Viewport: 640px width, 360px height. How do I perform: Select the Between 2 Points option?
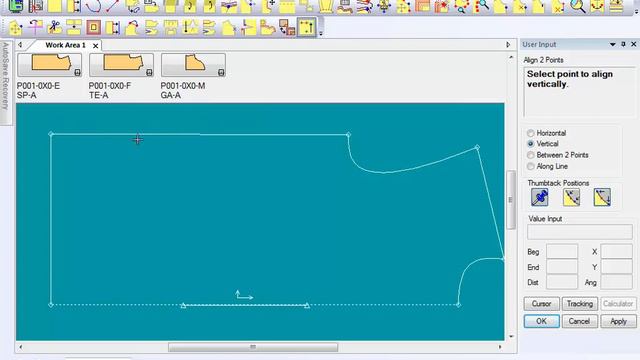tap(558, 155)
